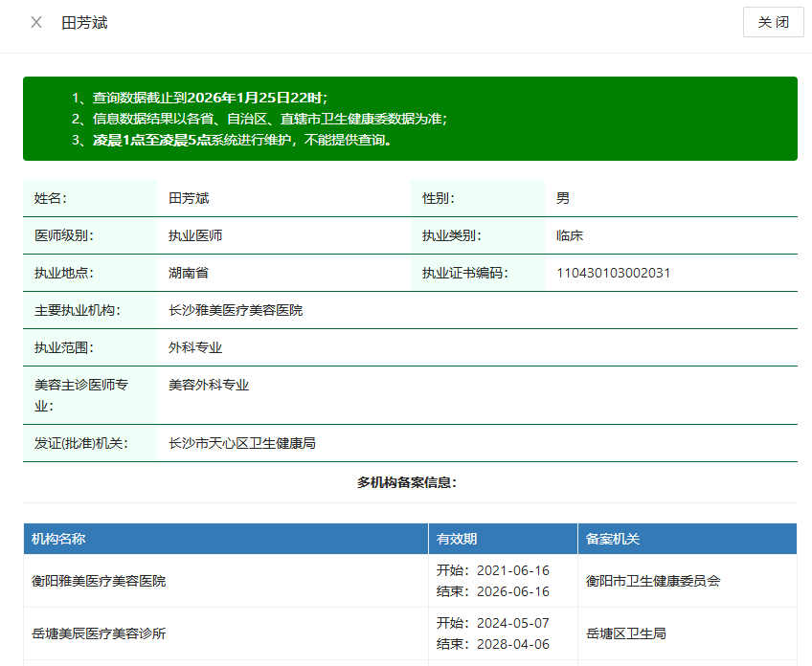Click the 机构名称 column header
This screenshot has width=812, height=666.
coord(58,539)
